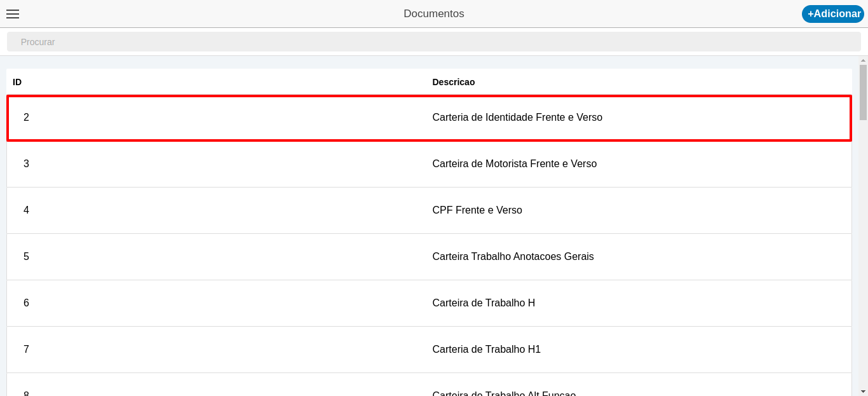Screen dimensions: 868x396
Task: Click the scrollbar up arrow
Action: [863, 60]
